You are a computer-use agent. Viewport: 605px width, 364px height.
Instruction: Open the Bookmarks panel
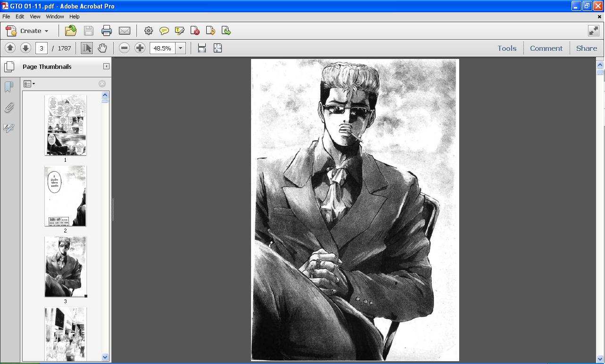[x=9, y=87]
